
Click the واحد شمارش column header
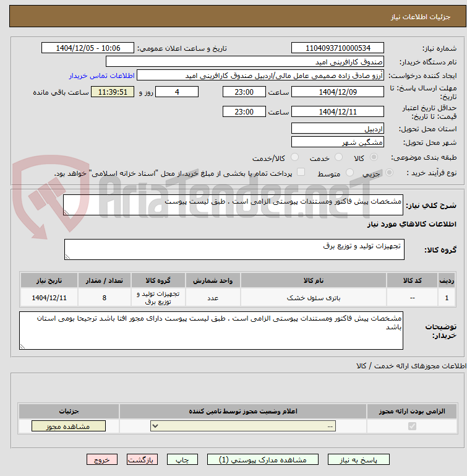click(213, 280)
